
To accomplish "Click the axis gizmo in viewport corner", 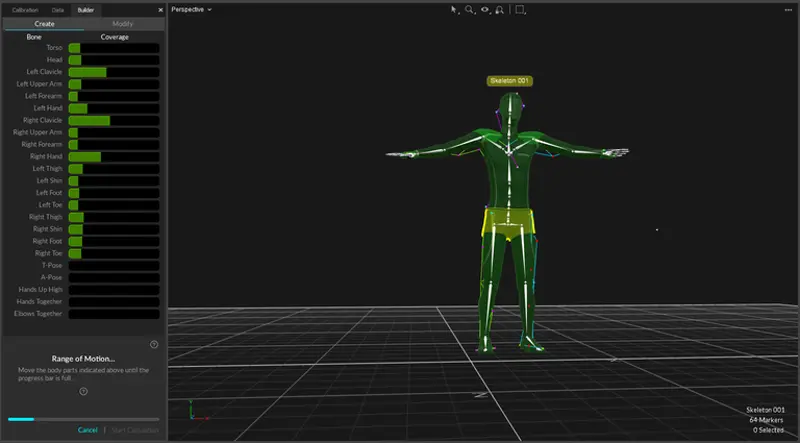I will click(x=192, y=412).
